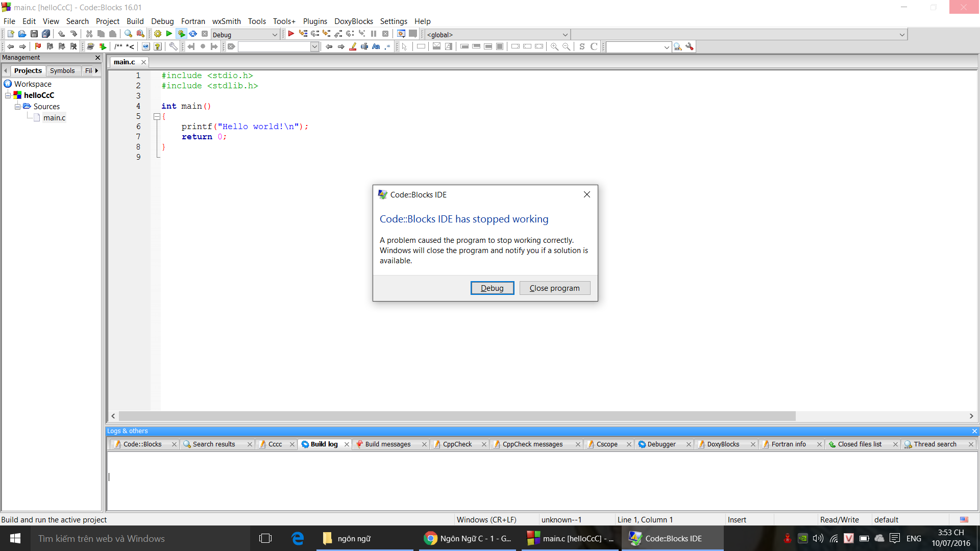Open the Debug build target dropdown
The width and height of the screenshot is (980, 551).
(x=274, y=35)
